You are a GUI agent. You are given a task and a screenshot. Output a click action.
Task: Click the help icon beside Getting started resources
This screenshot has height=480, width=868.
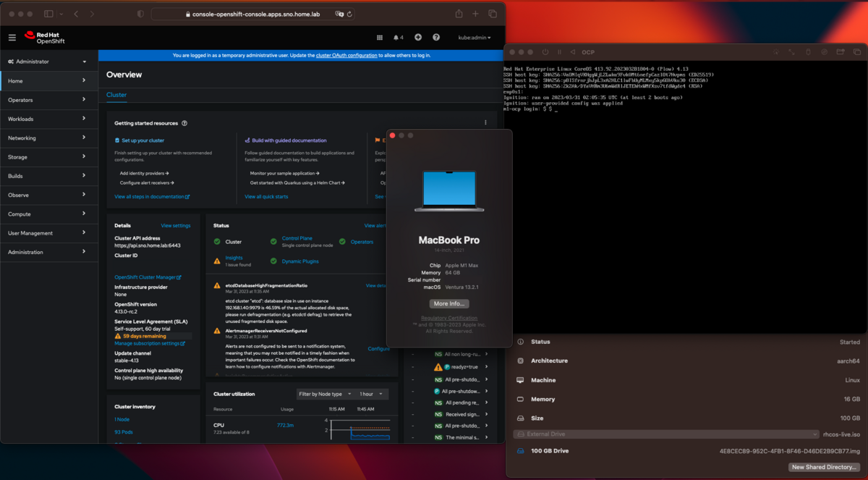184,123
